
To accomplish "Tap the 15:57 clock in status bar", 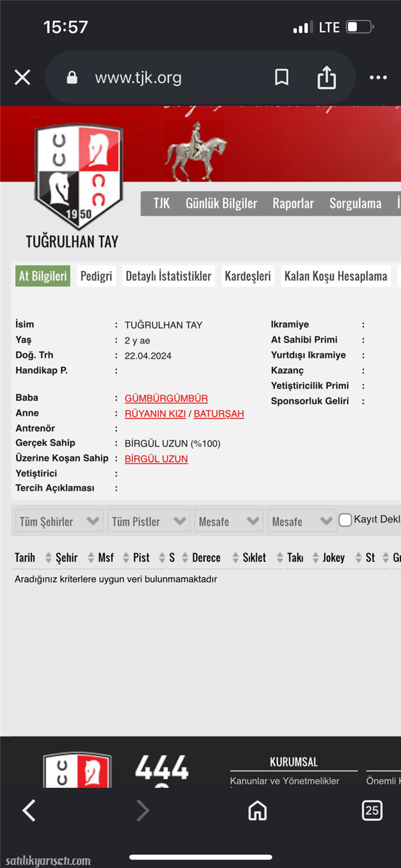I will (65, 27).
